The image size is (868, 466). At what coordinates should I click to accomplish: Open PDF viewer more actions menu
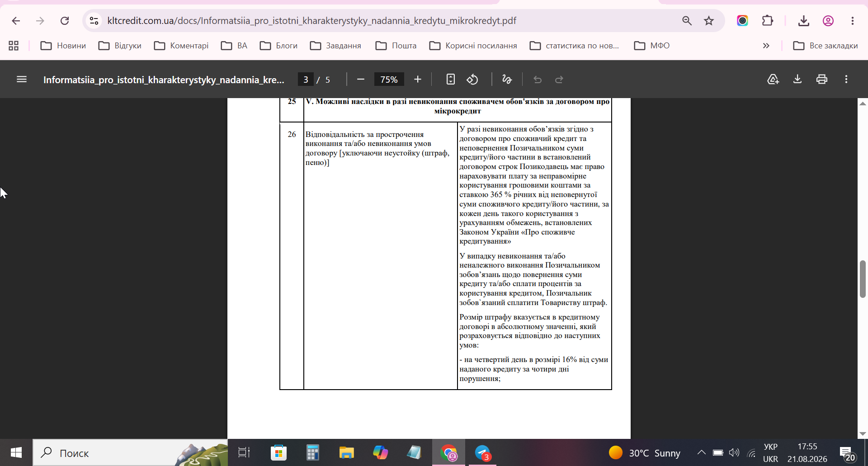846,80
